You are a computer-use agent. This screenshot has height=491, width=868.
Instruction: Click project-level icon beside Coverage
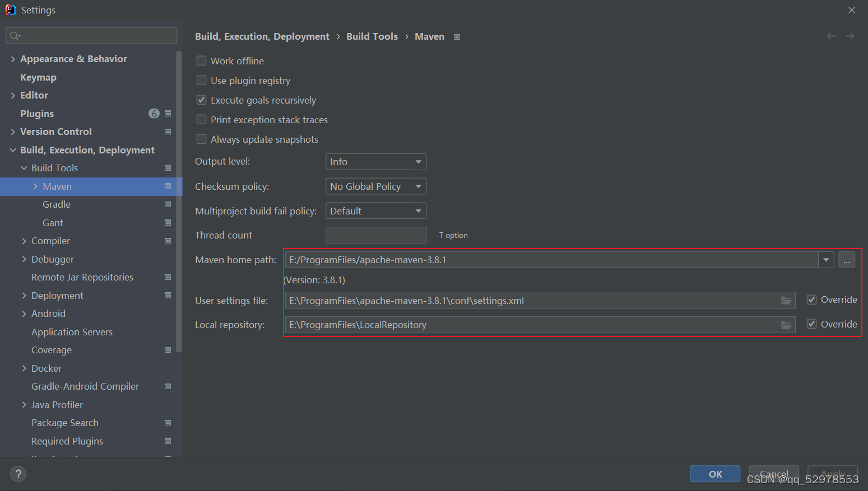click(168, 350)
